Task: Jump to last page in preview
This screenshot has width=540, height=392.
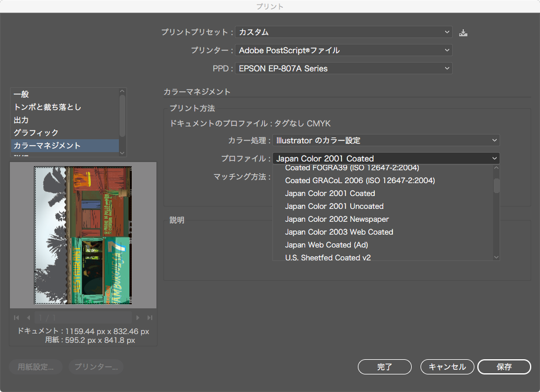Action: tap(150, 318)
